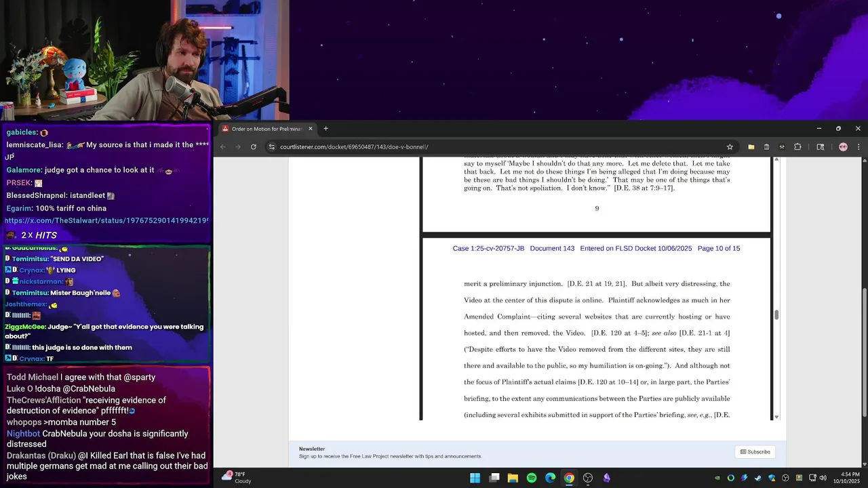Click ZiggzMcGee's username in chat
The width and height of the screenshot is (868, 488).
[x=25, y=327]
